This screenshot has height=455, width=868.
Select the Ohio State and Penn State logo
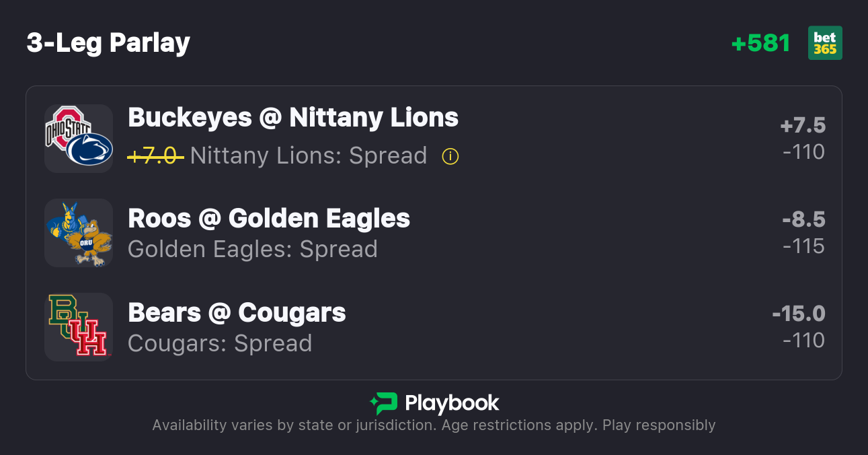[x=79, y=139]
